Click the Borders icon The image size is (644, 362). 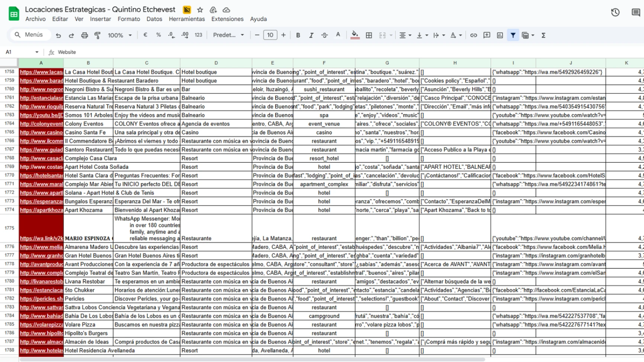click(x=369, y=35)
